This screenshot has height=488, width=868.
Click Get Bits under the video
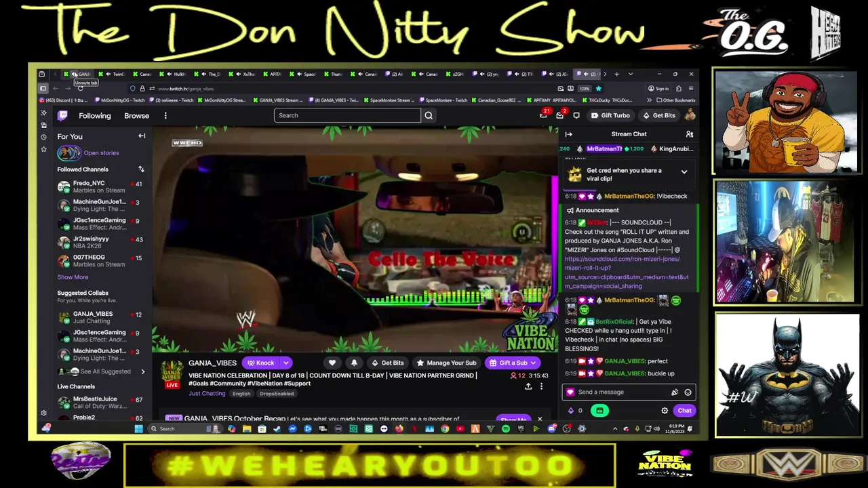(388, 363)
